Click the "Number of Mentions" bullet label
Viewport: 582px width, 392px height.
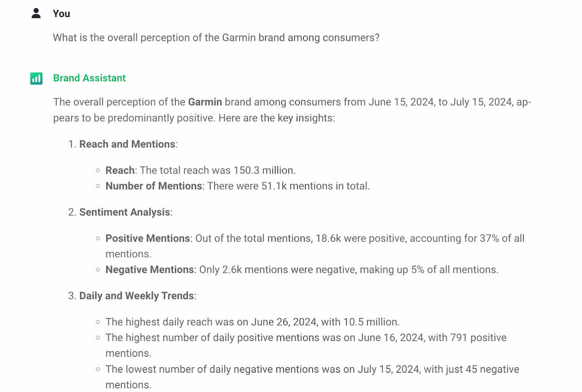point(154,186)
